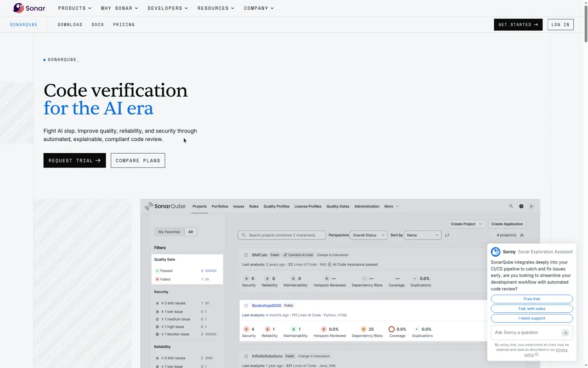The image size is (588, 368).
Task: Click the Request Trial button
Action: click(x=74, y=161)
